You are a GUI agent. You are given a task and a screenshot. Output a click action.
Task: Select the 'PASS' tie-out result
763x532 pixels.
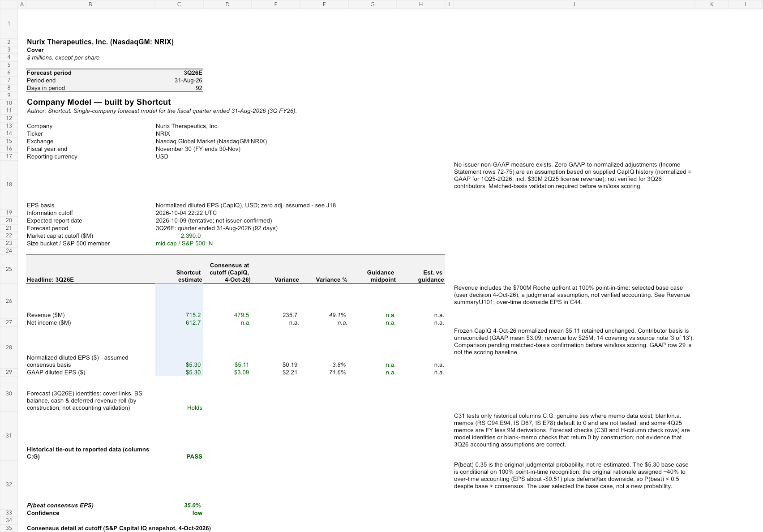194,456
